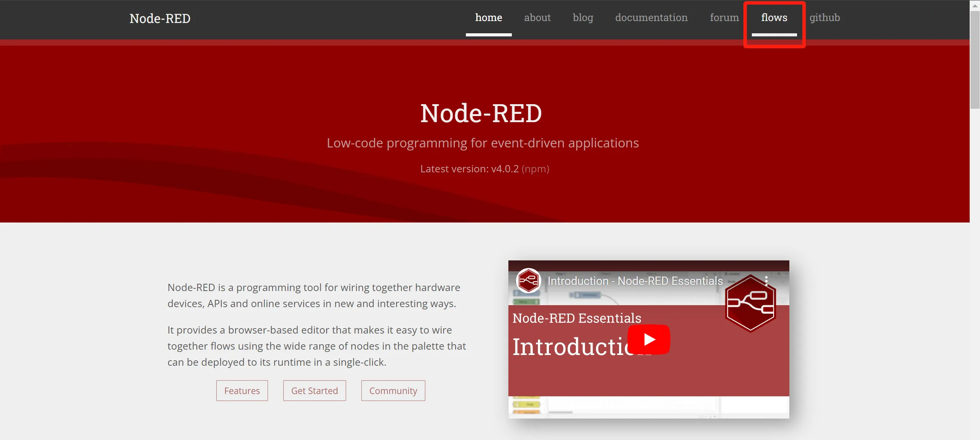Click the Node-RED site title logo
This screenshot has width=980, height=440.
click(x=160, y=18)
